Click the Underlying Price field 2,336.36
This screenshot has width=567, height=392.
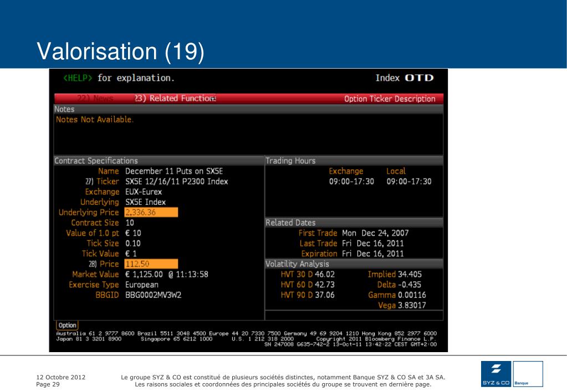tap(151, 213)
